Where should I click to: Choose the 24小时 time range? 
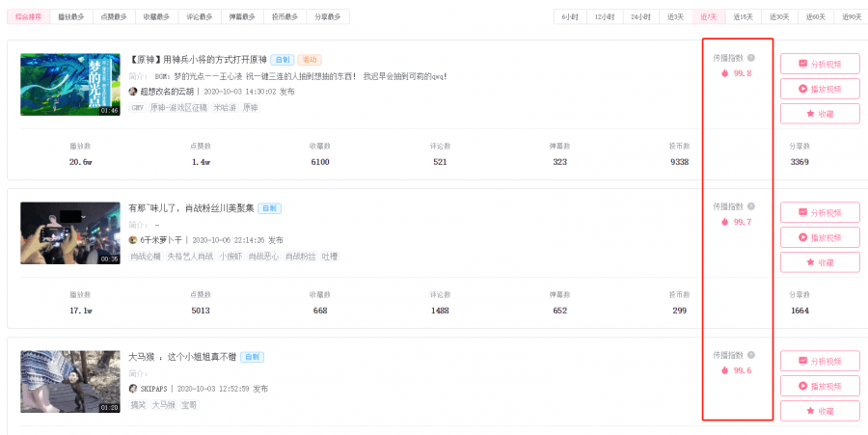[x=641, y=16]
